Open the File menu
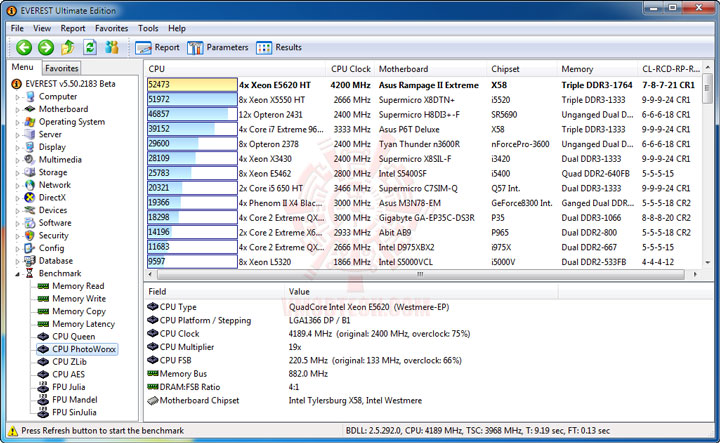The height and width of the screenshot is (443, 720). tap(17, 28)
